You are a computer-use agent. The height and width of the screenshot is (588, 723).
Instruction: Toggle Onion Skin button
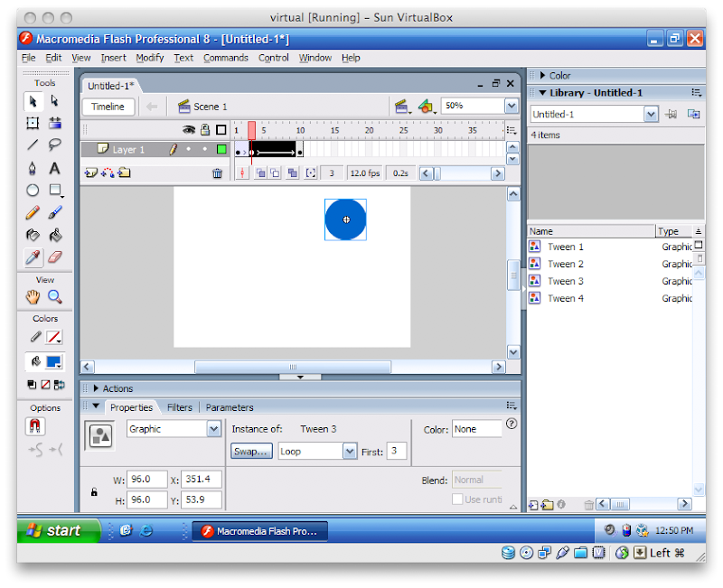click(x=260, y=173)
